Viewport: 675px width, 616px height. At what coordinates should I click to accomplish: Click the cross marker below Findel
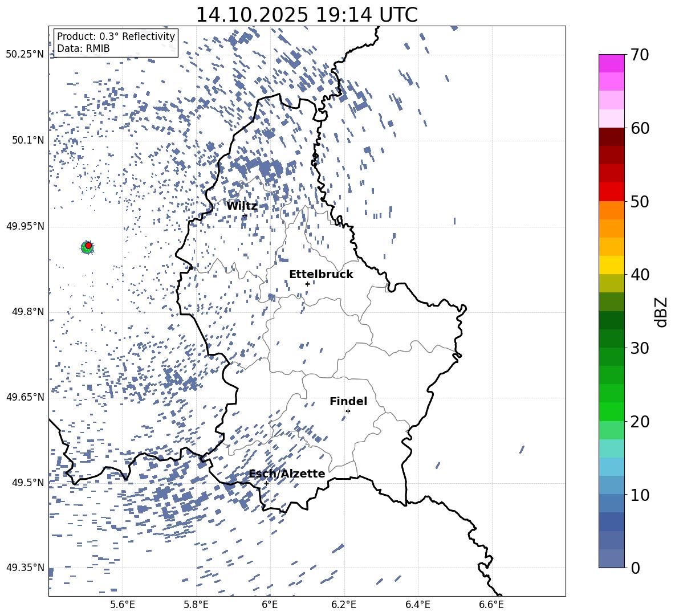pos(348,411)
